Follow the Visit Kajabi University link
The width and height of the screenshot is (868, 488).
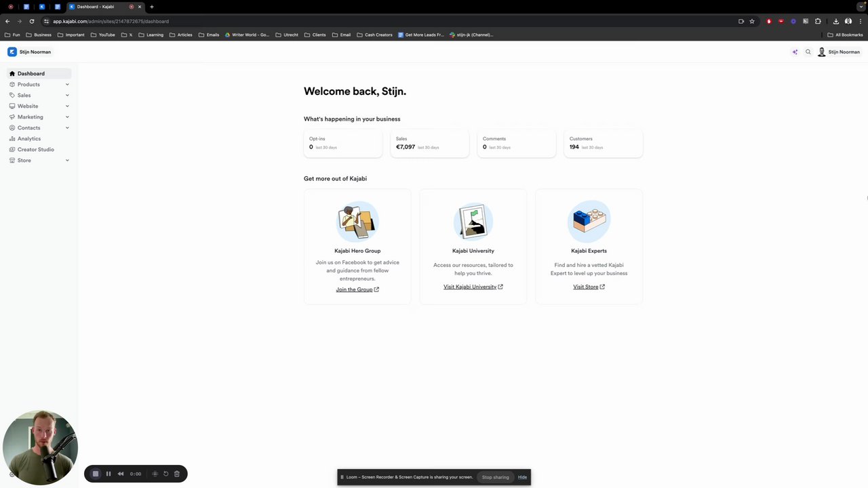tap(473, 287)
